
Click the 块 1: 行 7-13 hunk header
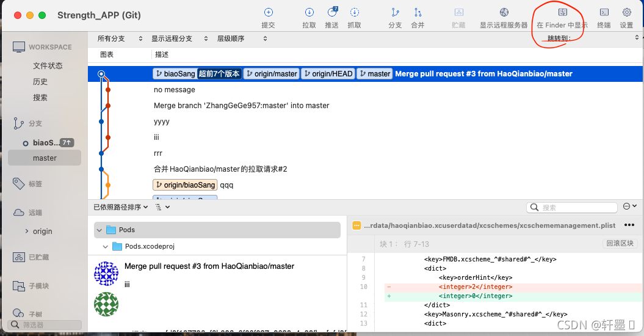pyautogui.click(x=404, y=244)
